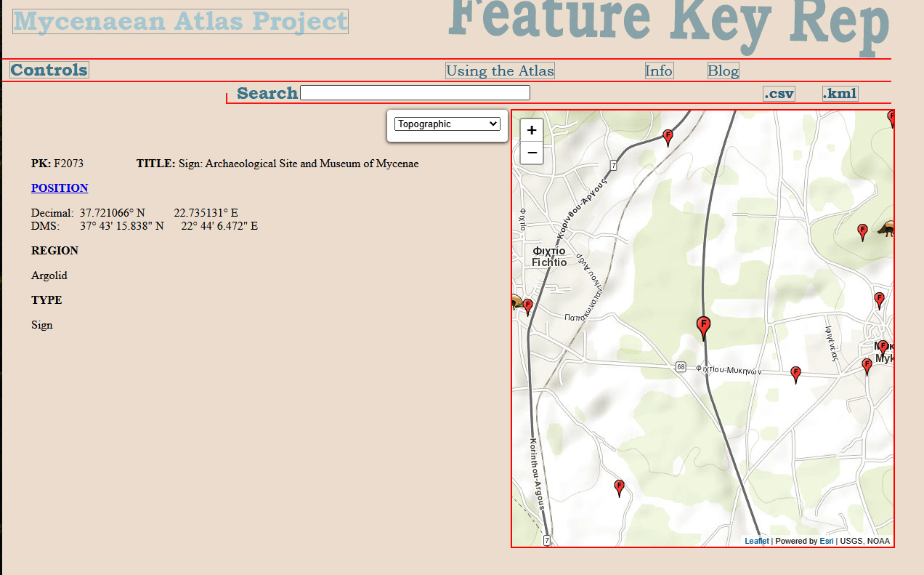924x575 pixels.
Task: Zoom in on the map
Action: point(532,130)
